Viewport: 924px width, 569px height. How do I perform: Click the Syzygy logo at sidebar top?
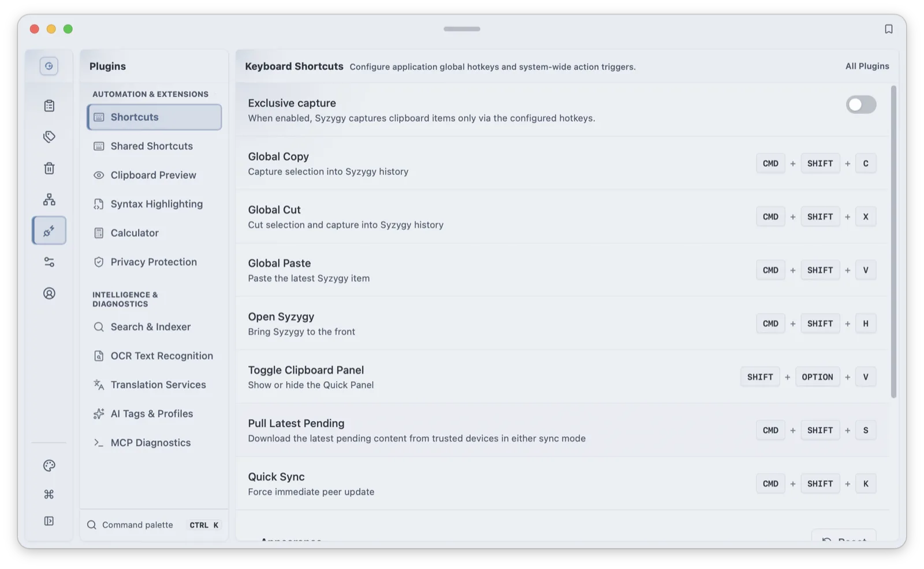(49, 66)
